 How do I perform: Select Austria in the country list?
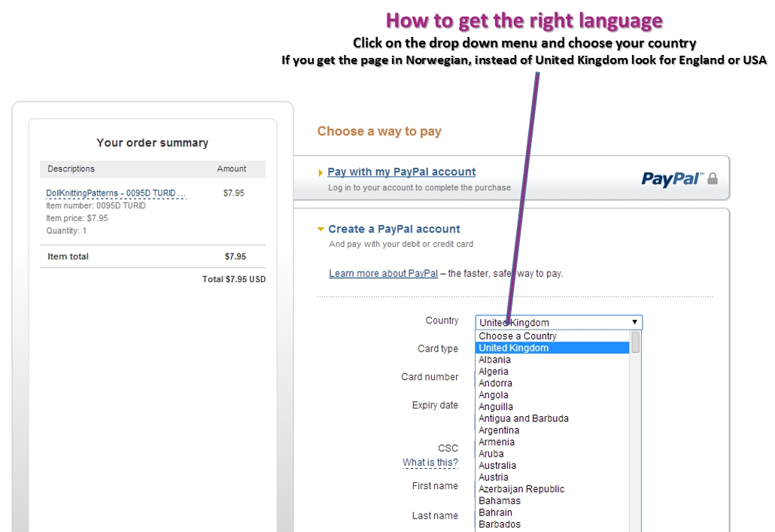pyautogui.click(x=552, y=477)
